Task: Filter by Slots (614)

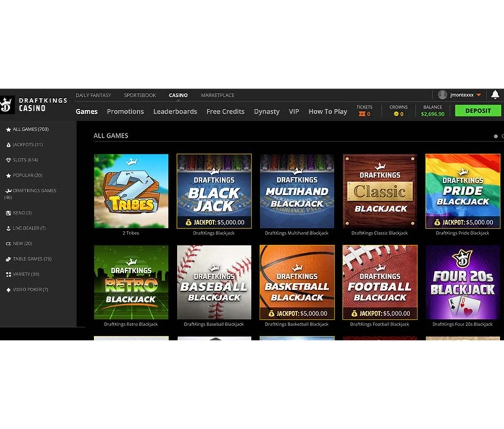Action: click(25, 160)
